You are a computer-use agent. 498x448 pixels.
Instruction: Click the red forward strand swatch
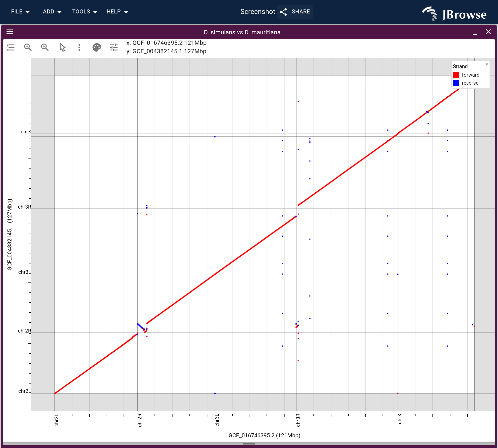[456, 75]
